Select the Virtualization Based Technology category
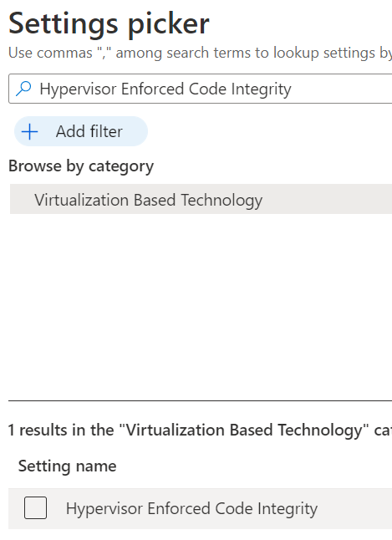The width and height of the screenshot is (392, 540). pos(201,199)
